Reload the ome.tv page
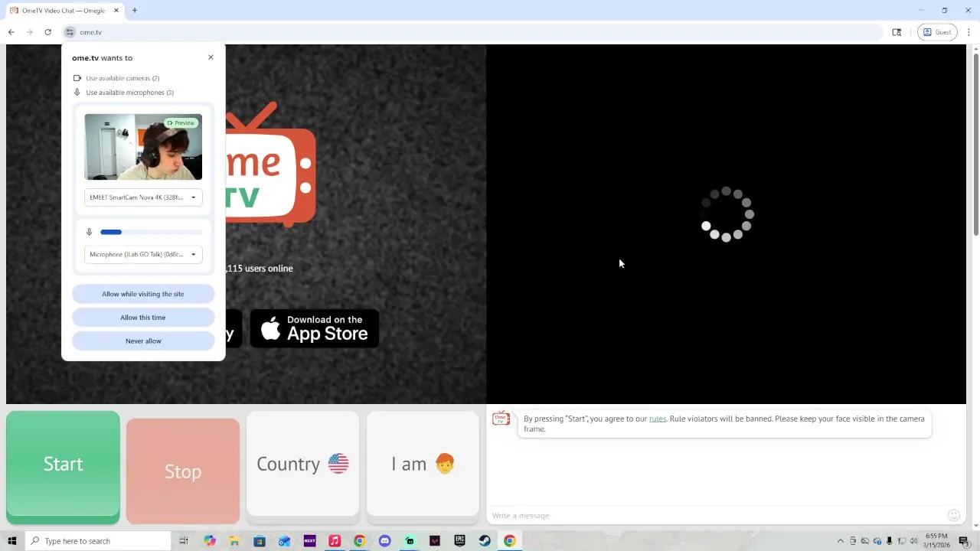The image size is (980, 551). [47, 32]
